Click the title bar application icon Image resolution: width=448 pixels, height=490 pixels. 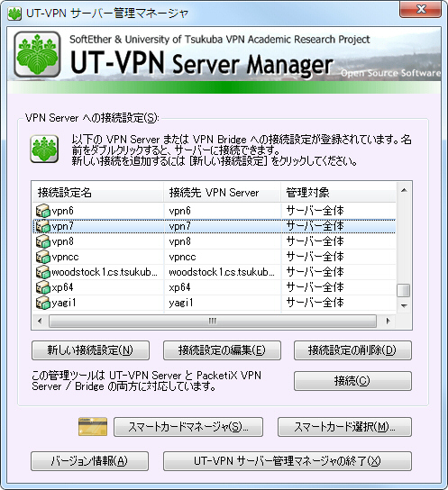(14, 14)
